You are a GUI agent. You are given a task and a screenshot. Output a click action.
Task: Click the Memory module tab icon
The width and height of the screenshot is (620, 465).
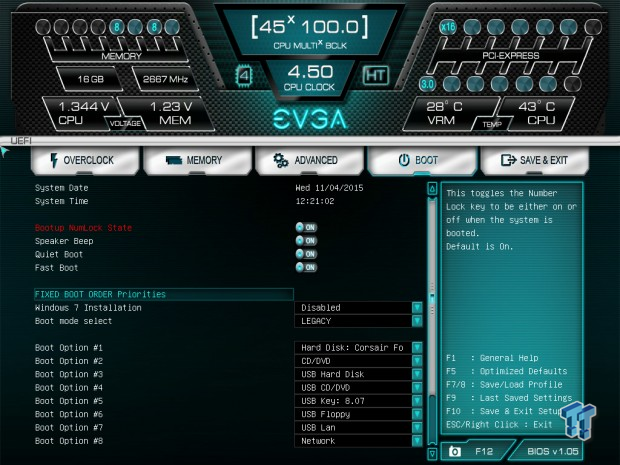pyautogui.click(x=174, y=160)
